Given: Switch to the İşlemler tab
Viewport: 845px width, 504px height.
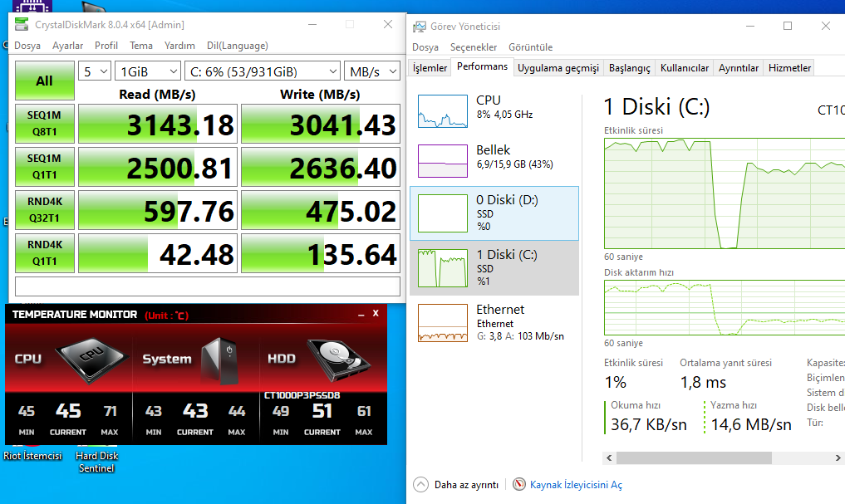Looking at the screenshot, I should (x=430, y=68).
